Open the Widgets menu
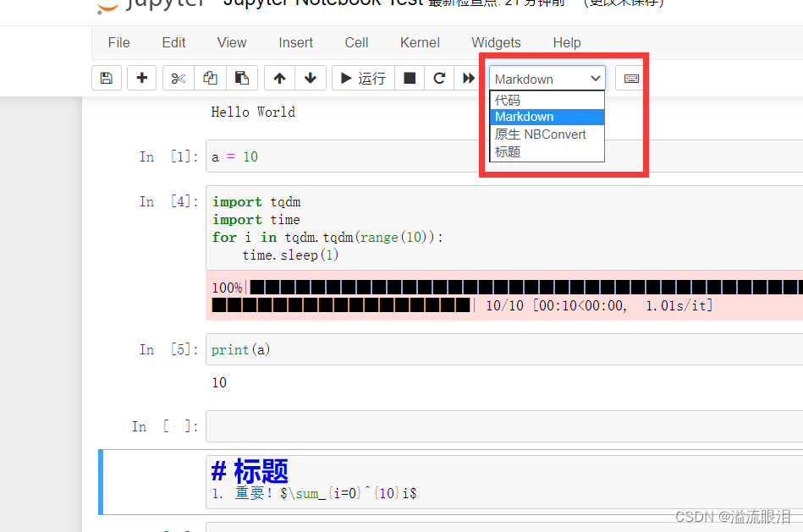The image size is (803, 532). 496,42
